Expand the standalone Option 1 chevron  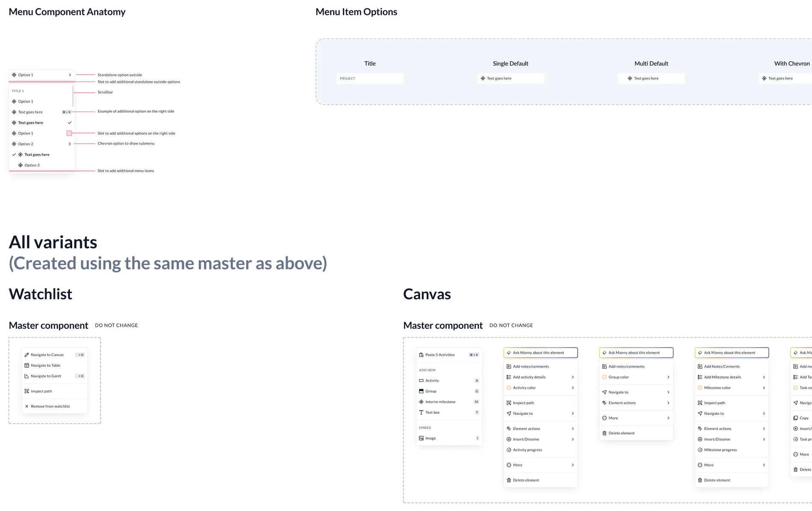pos(70,75)
